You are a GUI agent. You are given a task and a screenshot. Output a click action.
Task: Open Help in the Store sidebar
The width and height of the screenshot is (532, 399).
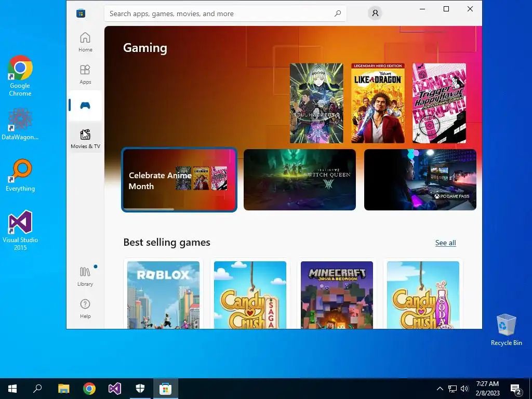[x=85, y=309]
